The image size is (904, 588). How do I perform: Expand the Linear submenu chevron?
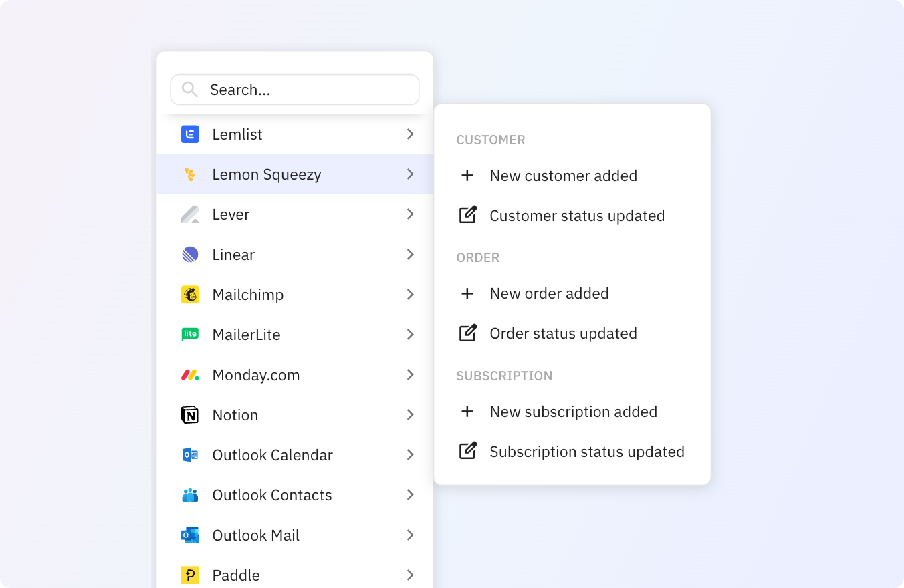tap(411, 255)
